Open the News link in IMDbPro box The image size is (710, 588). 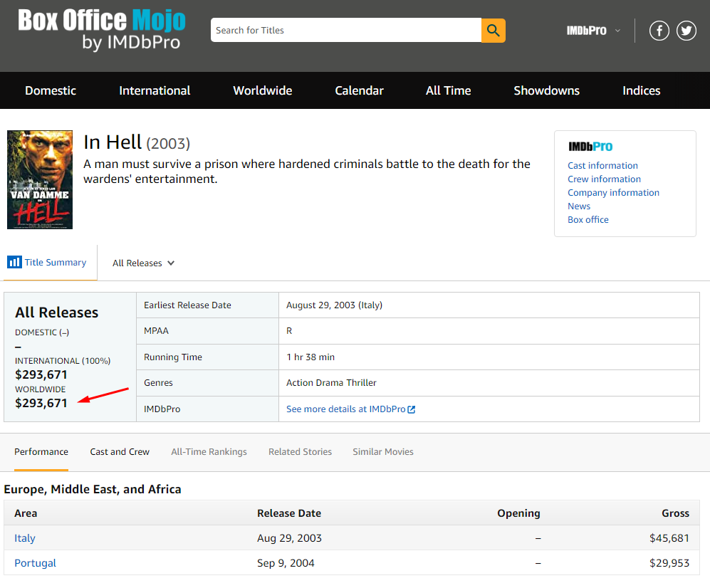click(579, 206)
